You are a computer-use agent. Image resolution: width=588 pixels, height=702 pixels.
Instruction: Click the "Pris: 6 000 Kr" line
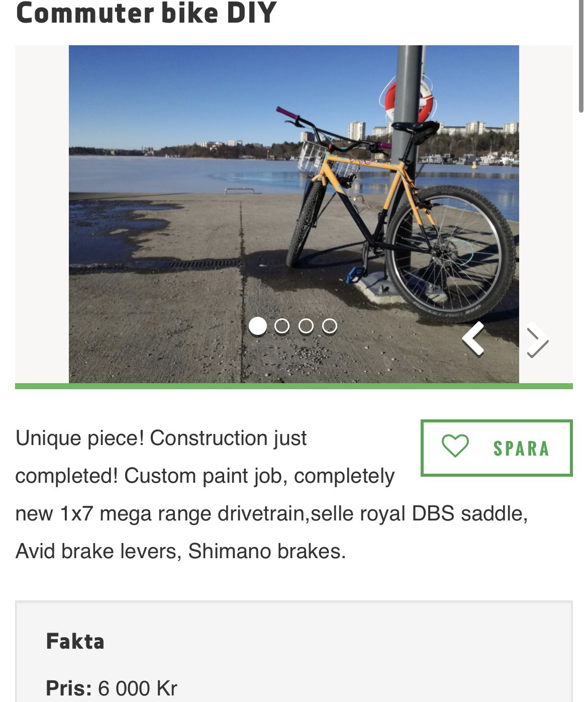pyautogui.click(x=112, y=688)
